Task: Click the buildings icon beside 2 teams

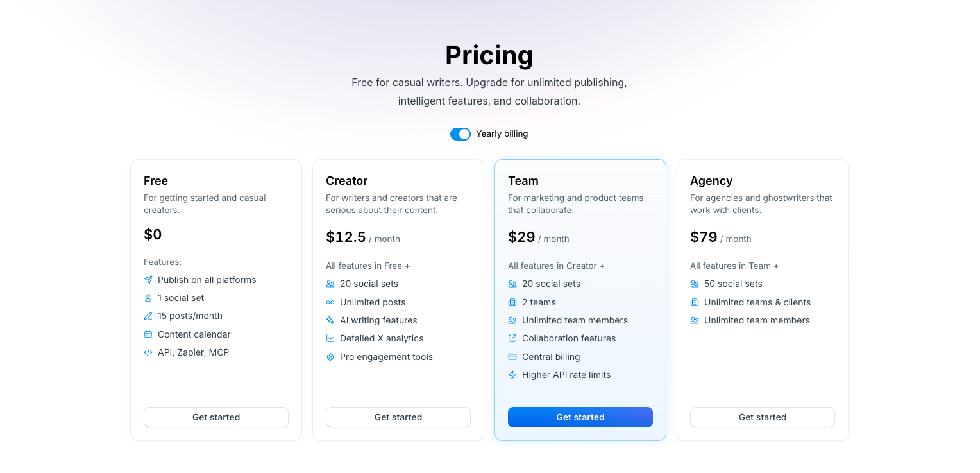Action: tap(512, 302)
